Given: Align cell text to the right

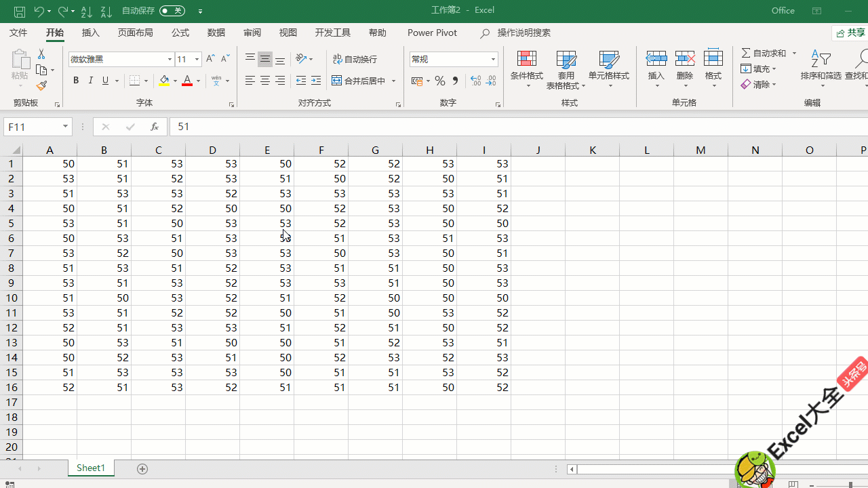Looking at the screenshot, I should point(280,81).
